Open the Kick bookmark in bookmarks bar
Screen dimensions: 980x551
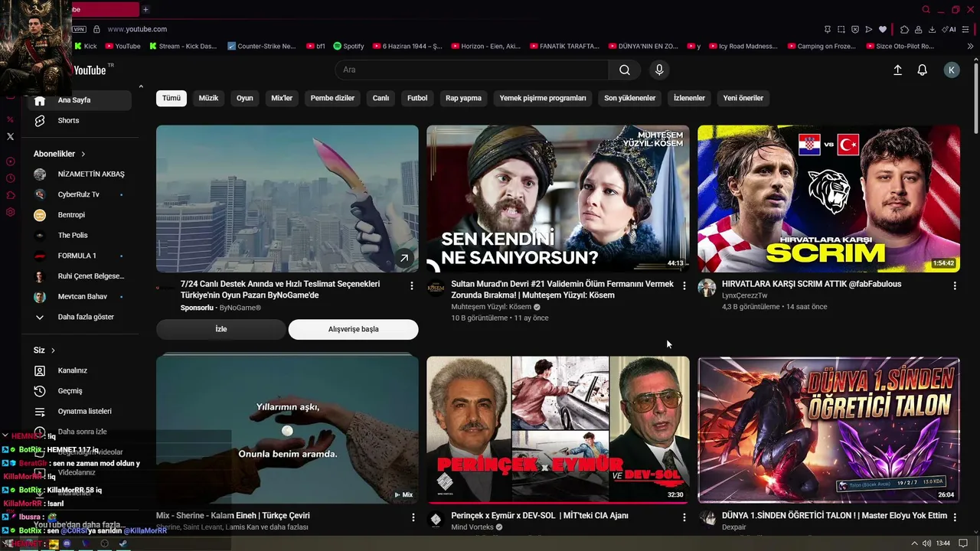pyautogui.click(x=86, y=46)
